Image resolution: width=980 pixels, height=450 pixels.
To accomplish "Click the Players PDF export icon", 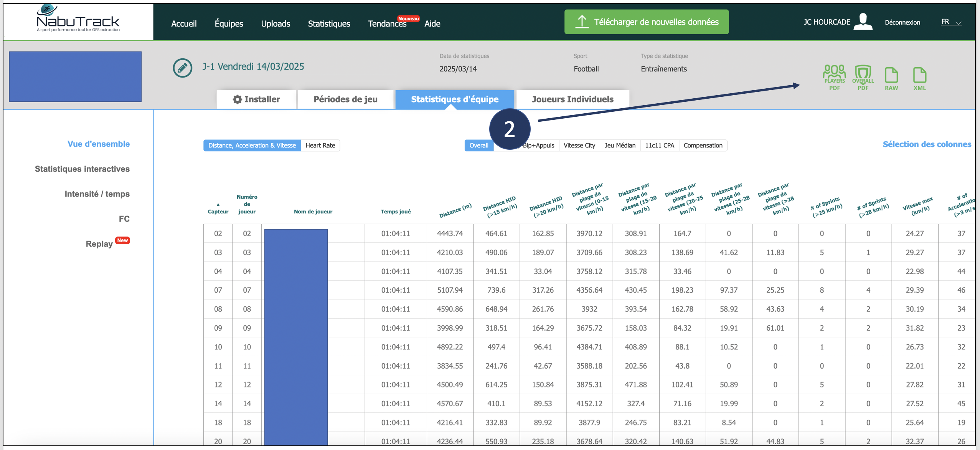I will [x=834, y=77].
